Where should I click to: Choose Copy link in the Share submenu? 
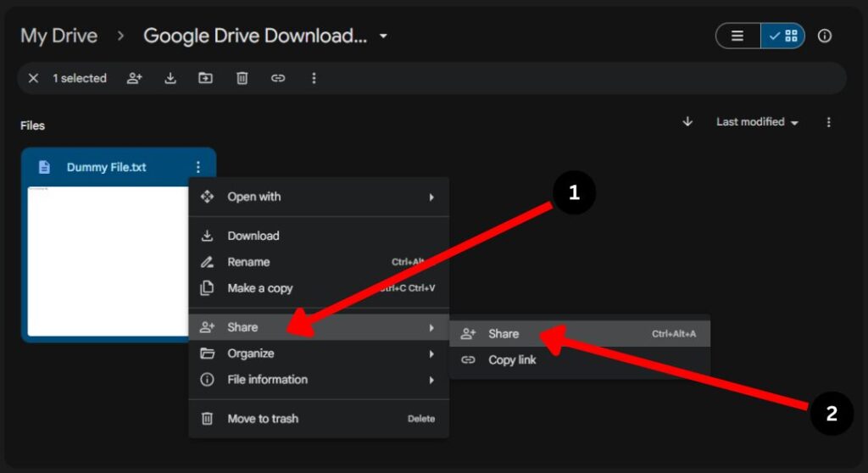click(x=580, y=360)
